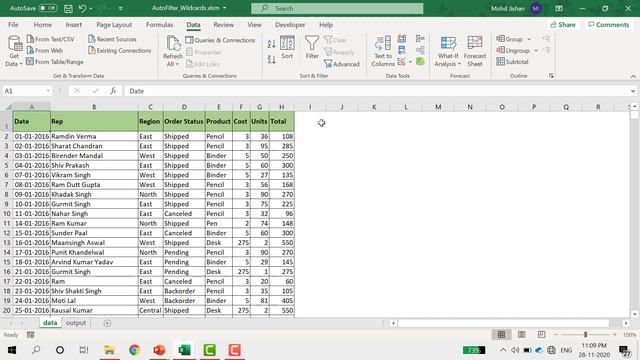Toggle the AutoSave switch
This screenshot has width=640, height=360.
[48, 8]
